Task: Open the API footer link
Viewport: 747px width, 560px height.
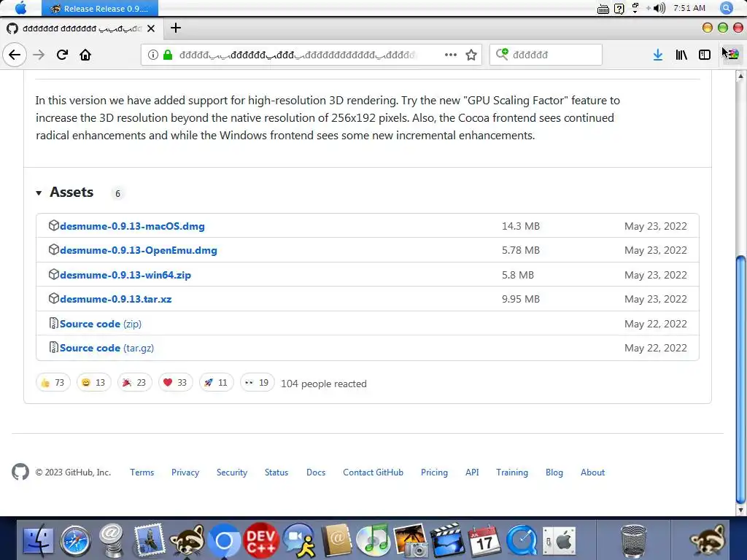Action: (472, 472)
